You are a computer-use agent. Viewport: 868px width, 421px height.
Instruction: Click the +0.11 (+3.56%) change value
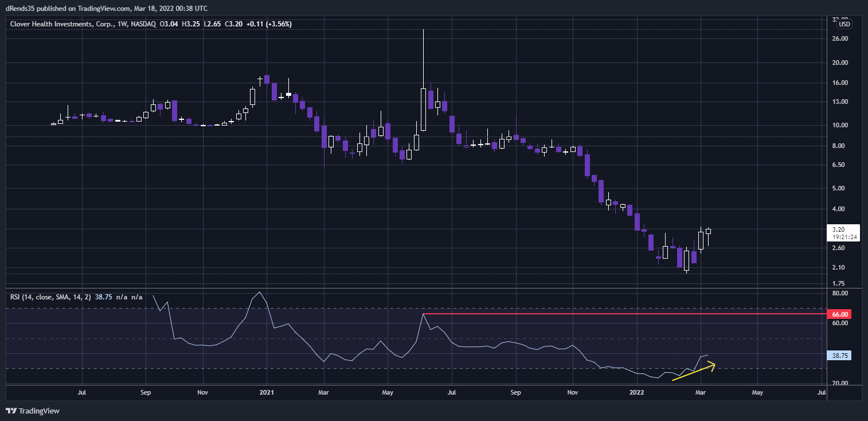(269, 24)
